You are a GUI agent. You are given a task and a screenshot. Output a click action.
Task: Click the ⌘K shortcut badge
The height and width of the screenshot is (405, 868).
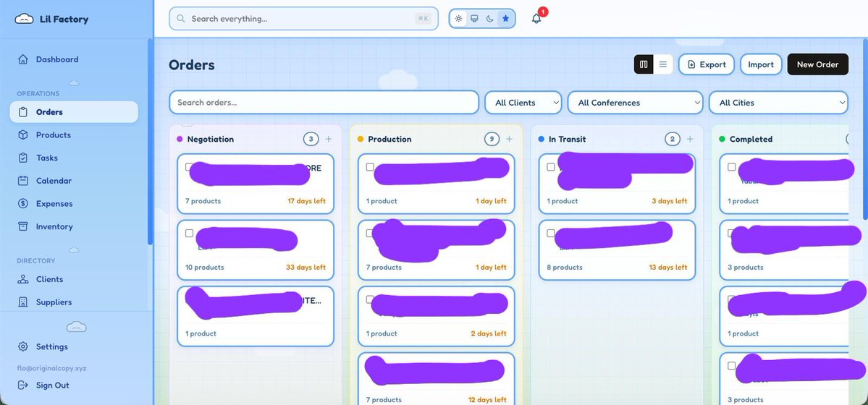[424, 18]
